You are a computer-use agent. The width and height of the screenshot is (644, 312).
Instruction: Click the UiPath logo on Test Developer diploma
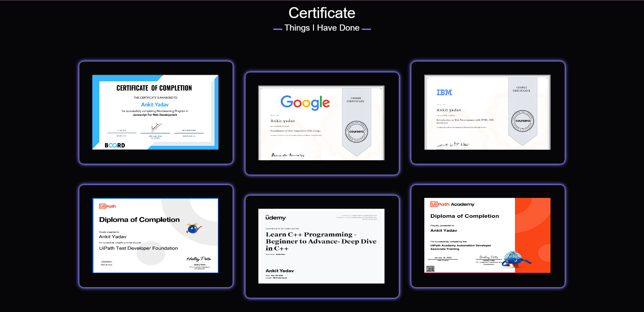108,206
